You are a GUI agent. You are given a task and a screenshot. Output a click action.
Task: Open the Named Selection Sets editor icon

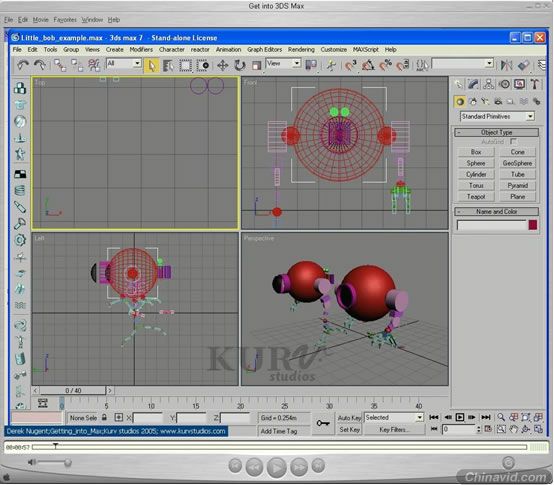tap(422, 65)
